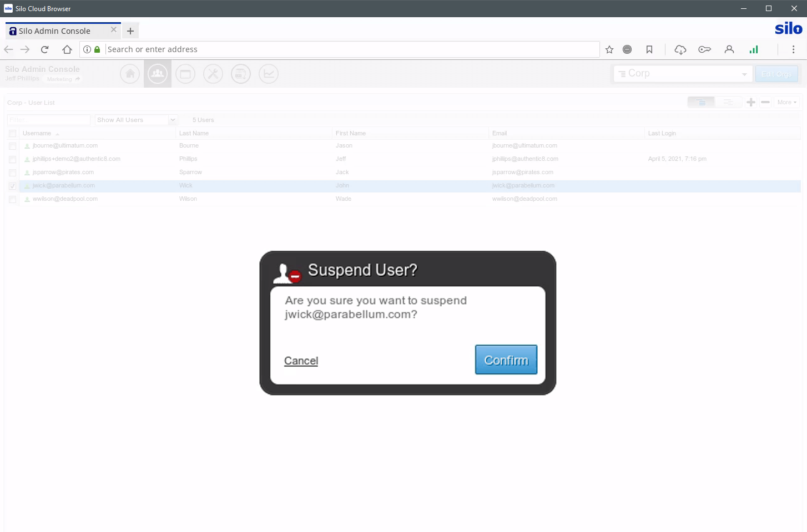The width and height of the screenshot is (807, 532).
Task: Open the password key icon
Action: coord(705,49)
